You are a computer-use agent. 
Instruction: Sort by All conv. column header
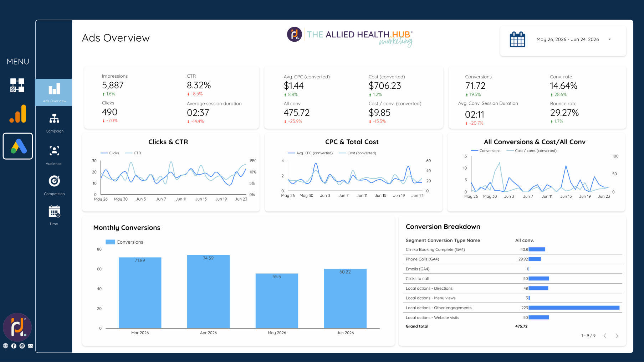[x=525, y=241]
